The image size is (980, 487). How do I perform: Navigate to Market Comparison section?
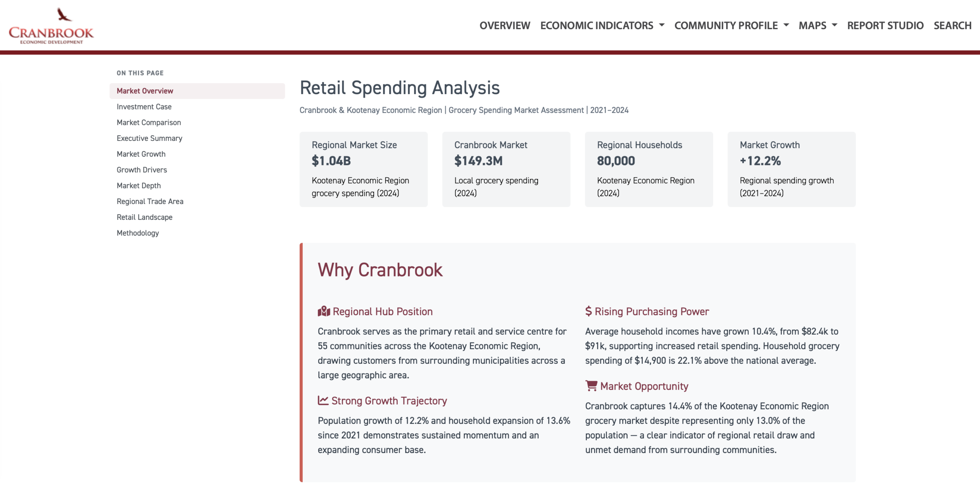[149, 123]
